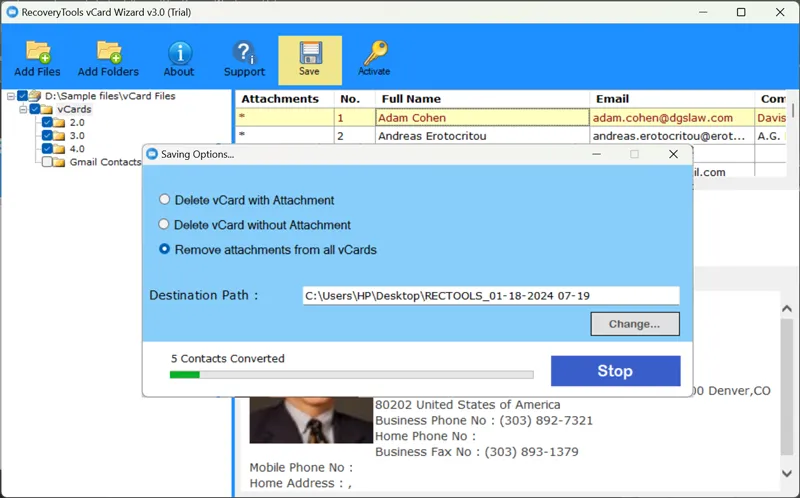Sort by the No. column header
800x498 pixels.
355,98
